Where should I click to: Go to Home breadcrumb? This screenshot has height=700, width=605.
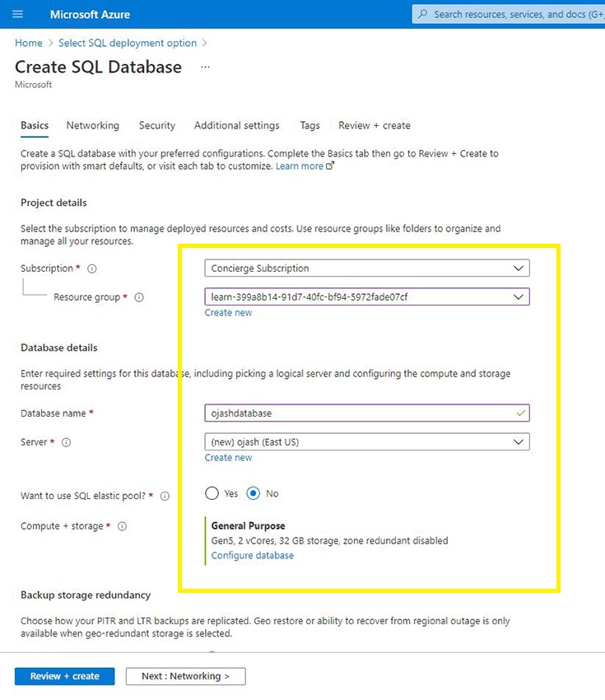(29, 43)
